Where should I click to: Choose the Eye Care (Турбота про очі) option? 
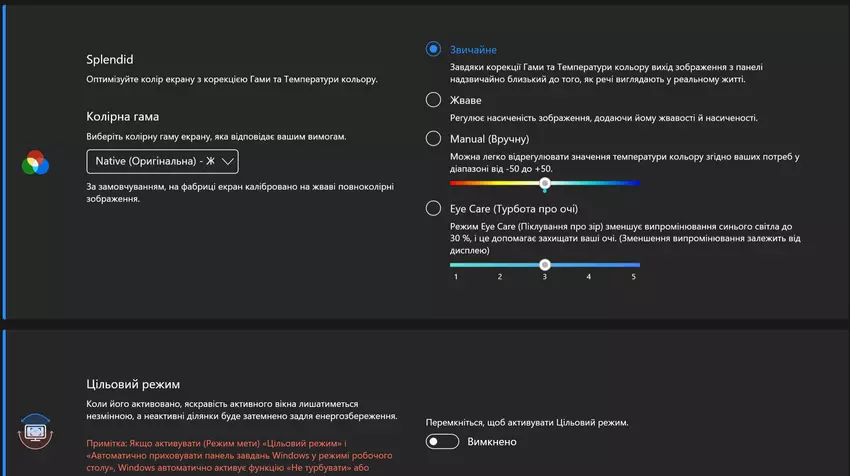(433, 209)
